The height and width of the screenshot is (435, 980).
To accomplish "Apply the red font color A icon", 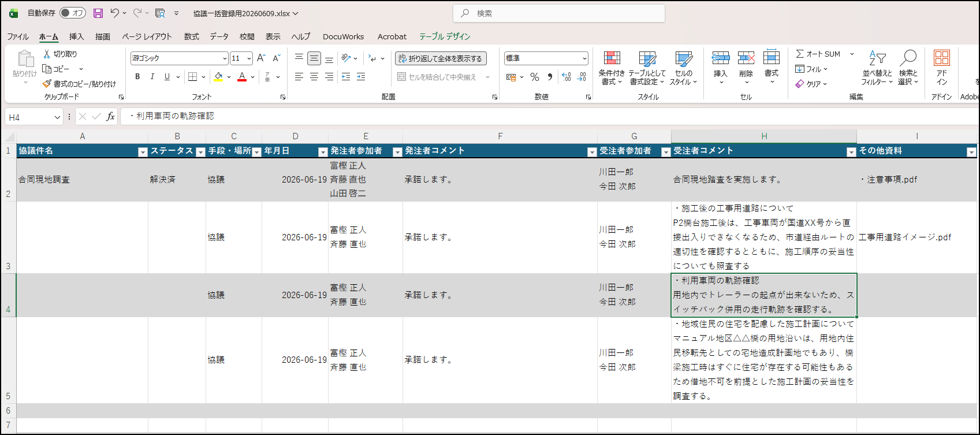I will click(x=242, y=77).
